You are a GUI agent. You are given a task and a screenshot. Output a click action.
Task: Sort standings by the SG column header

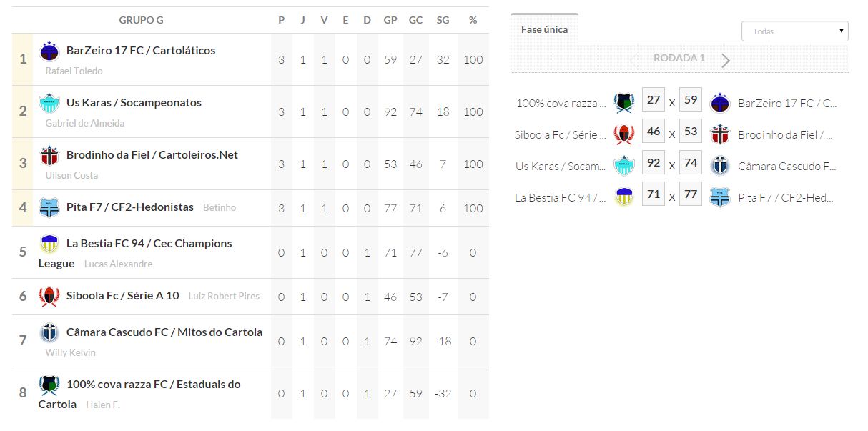(443, 20)
